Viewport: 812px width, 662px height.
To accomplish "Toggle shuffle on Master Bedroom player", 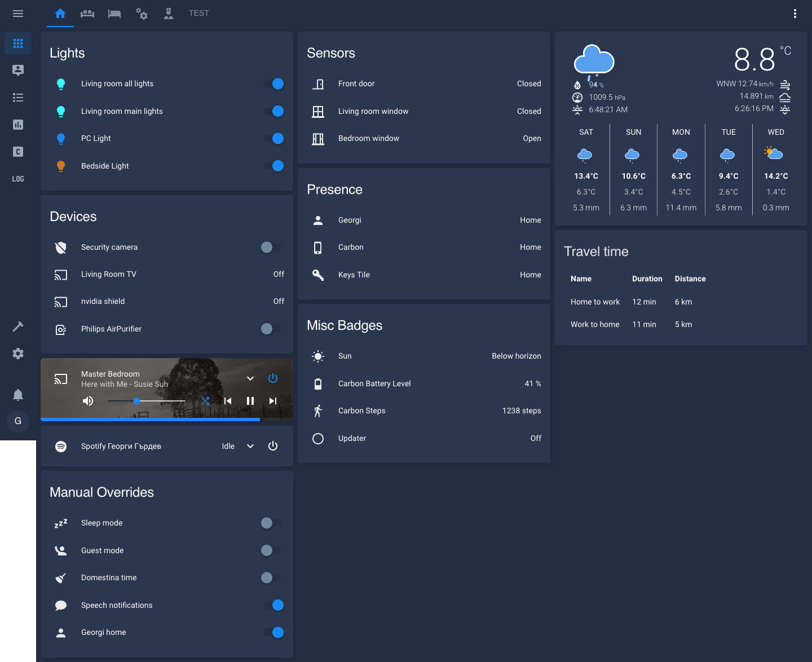I will coord(205,401).
